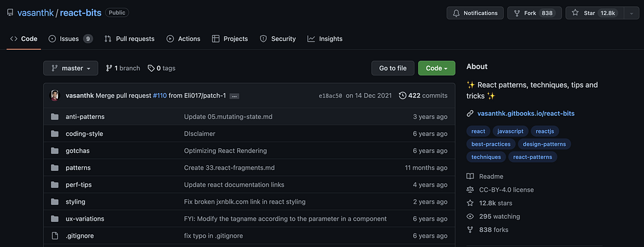Open the Code tab

[x=24, y=38]
